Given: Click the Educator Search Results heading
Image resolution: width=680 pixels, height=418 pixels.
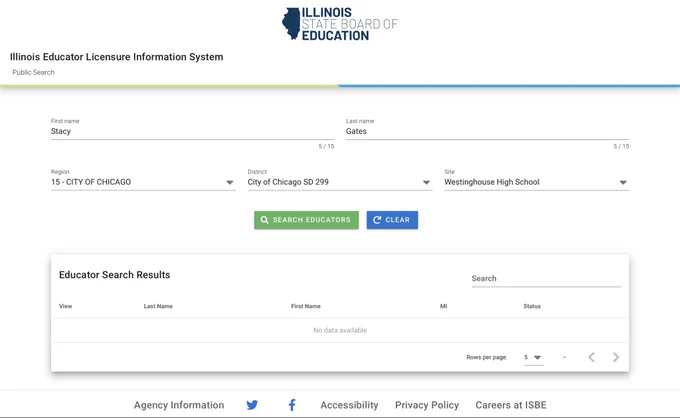Looking at the screenshot, I should tap(114, 275).
